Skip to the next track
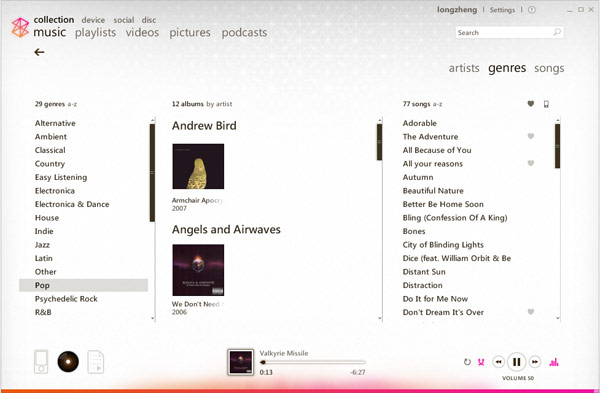This screenshot has height=393, width=600. 535,362
